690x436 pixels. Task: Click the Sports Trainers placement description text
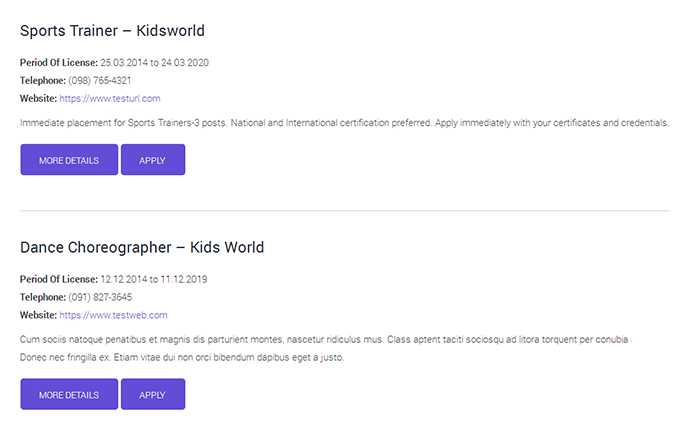(344, 123)
